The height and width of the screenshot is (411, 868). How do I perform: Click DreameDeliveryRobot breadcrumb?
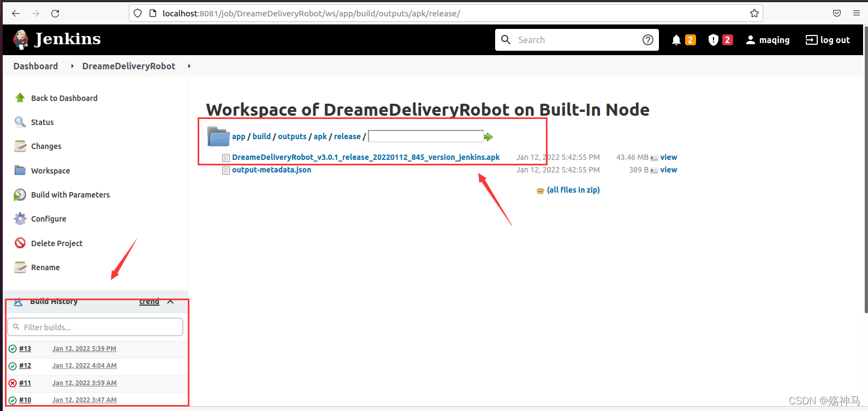tap(129, 66)
